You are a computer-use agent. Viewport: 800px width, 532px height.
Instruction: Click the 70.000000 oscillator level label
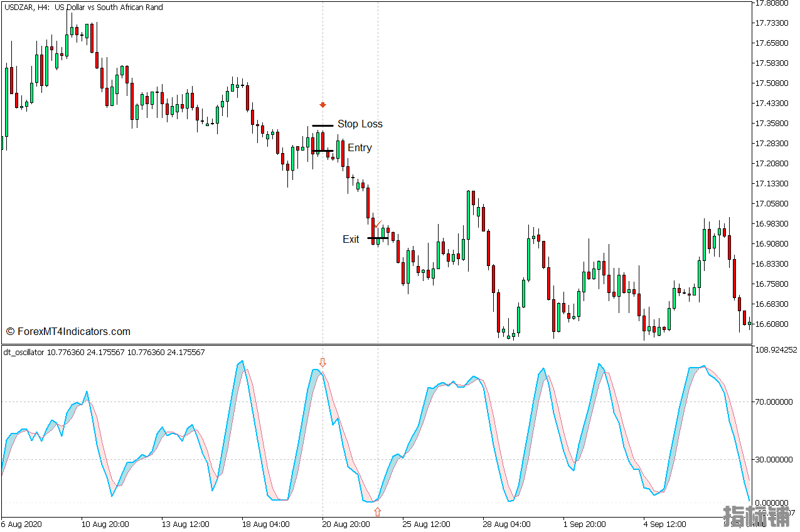pyautogui.click(x=774, y=402)
